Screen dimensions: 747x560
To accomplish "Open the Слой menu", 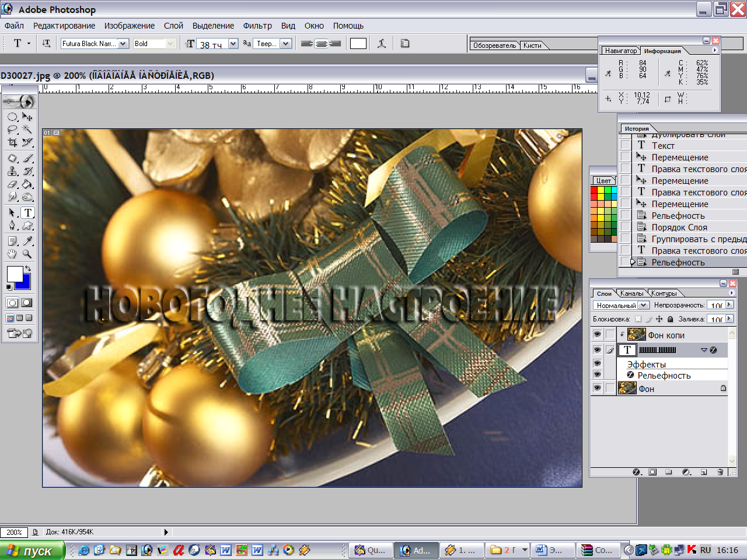I will [x=173, y=26].
